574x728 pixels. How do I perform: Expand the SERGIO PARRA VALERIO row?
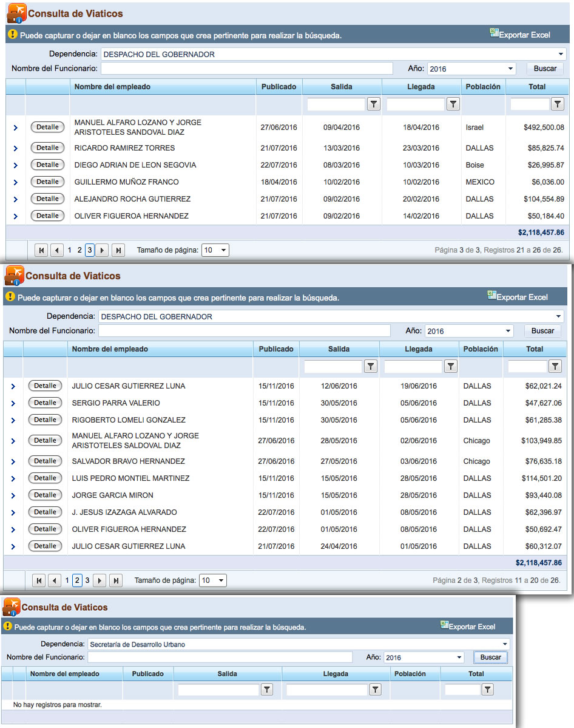tap(13, 403)
